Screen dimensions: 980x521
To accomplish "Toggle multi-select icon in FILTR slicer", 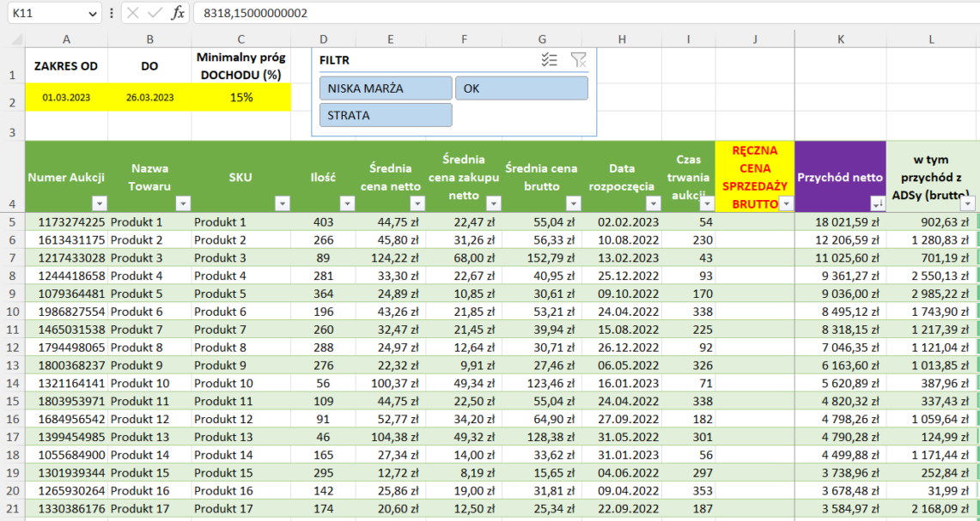I will coord(550,59).
